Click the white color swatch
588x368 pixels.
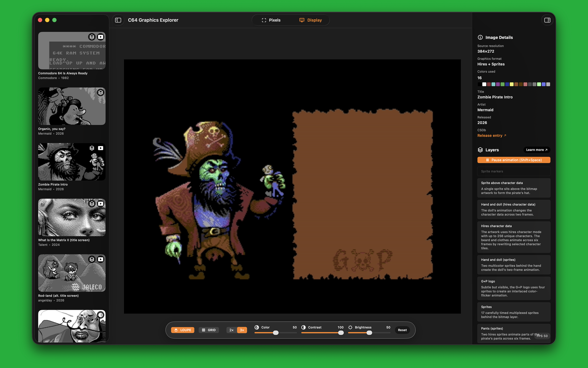(x=484, y=84)
